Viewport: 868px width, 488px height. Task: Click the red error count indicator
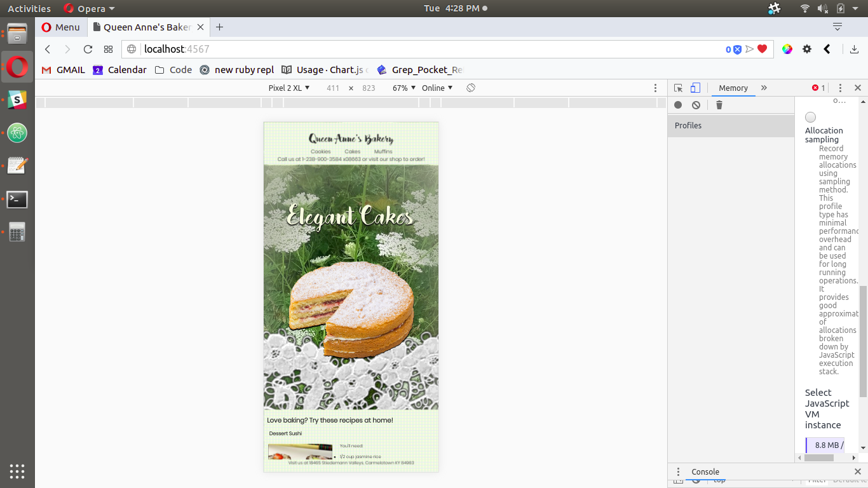tap(818, 88)
